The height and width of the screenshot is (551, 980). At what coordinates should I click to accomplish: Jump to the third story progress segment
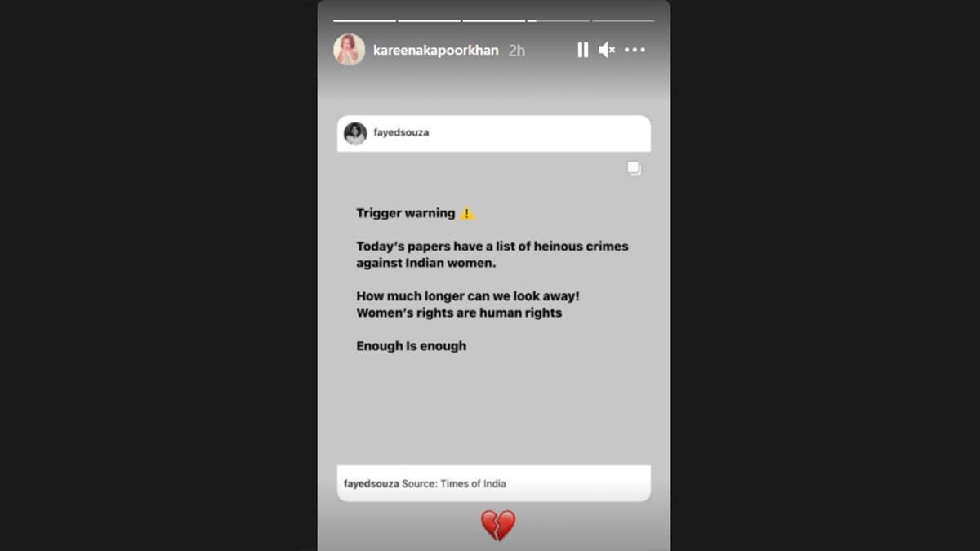[493, 20]
